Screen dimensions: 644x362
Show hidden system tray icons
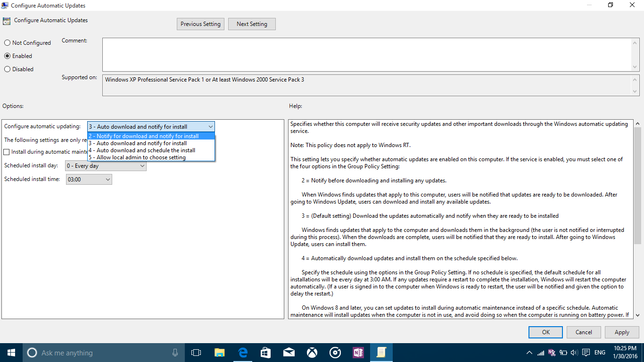coord(529,353)
